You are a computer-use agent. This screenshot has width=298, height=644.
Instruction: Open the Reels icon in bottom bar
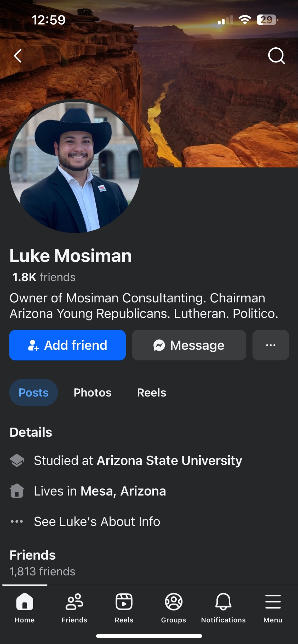click(124, 607)
